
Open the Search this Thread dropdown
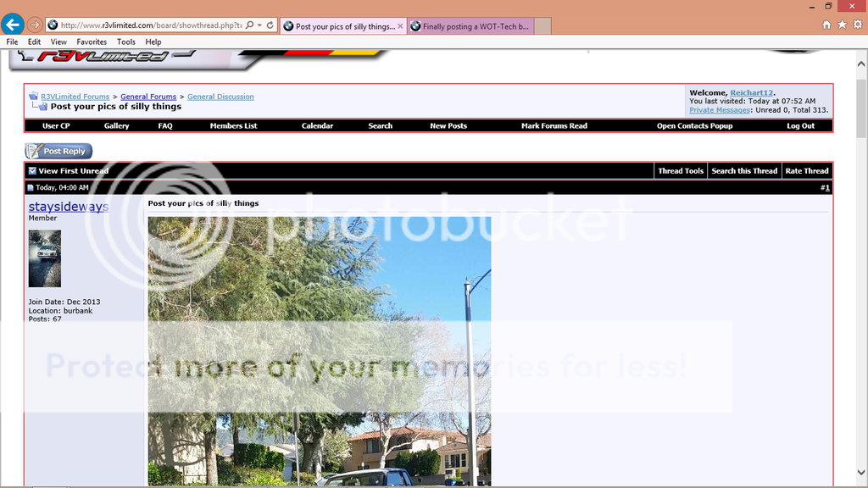coord(743,171)
